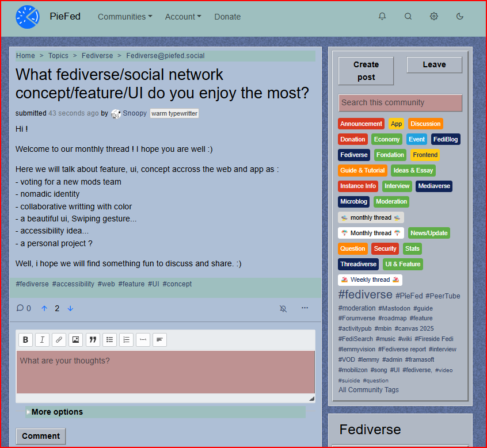Select the Fondation flair
The image size is (487, 448).
[x=390, y=155]
